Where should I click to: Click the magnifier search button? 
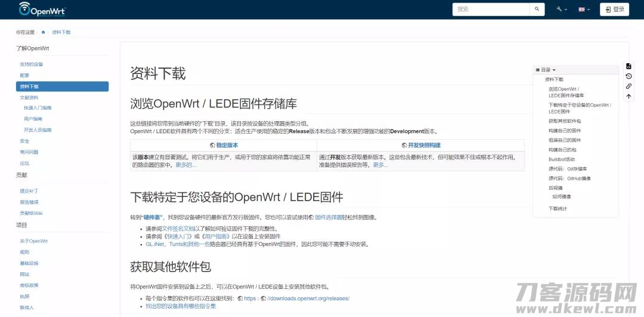[537, 9]
